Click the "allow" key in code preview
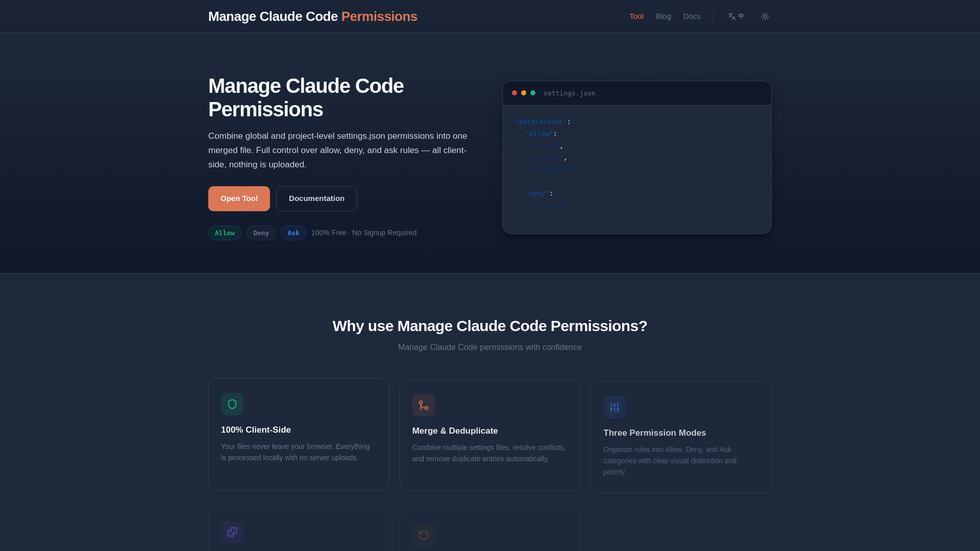 (539, 134)
